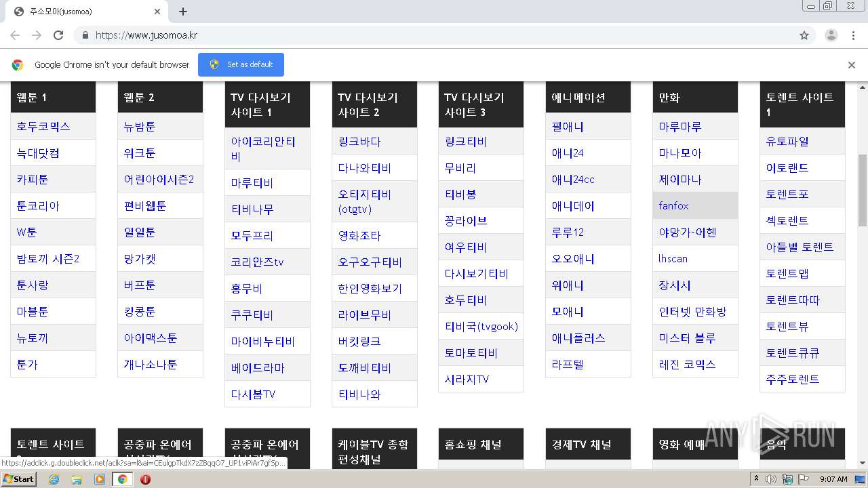The width and height of the screenshot is (868, 488).
Task: Open the Chrome three-dot menu
Action: (x=854, y=35)
